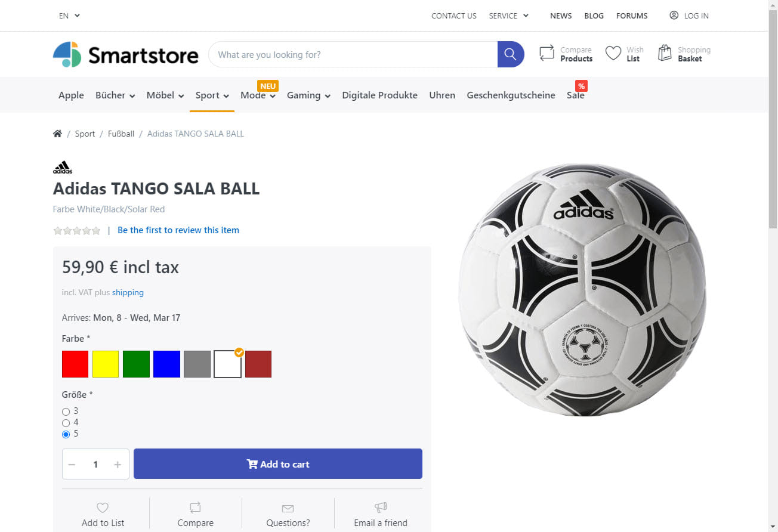
Task: Open the Shopping Basket bag icon
Action: coord(665,54)
